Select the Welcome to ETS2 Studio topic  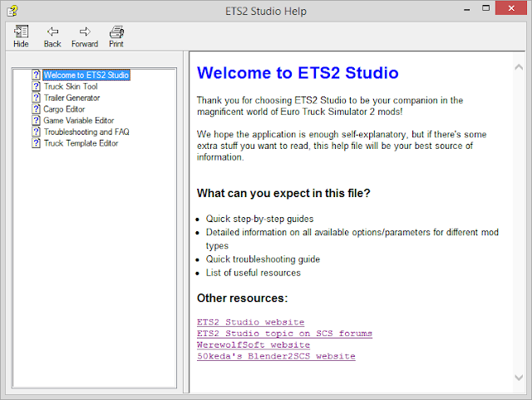(86, 75)
